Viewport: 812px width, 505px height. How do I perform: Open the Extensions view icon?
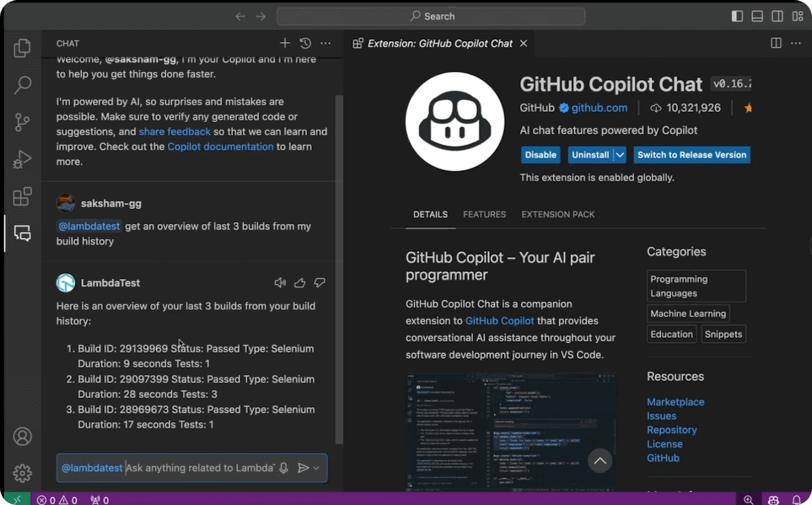(22, 196)
